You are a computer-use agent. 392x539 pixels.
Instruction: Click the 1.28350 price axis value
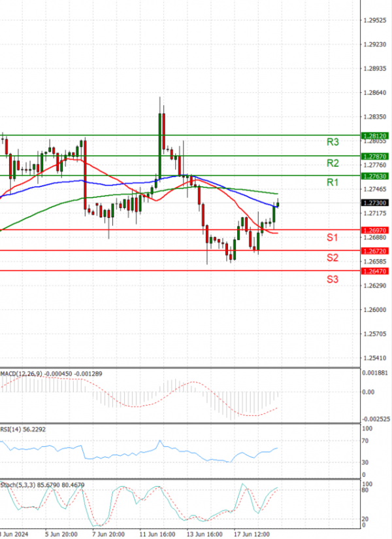coord(375,117)
